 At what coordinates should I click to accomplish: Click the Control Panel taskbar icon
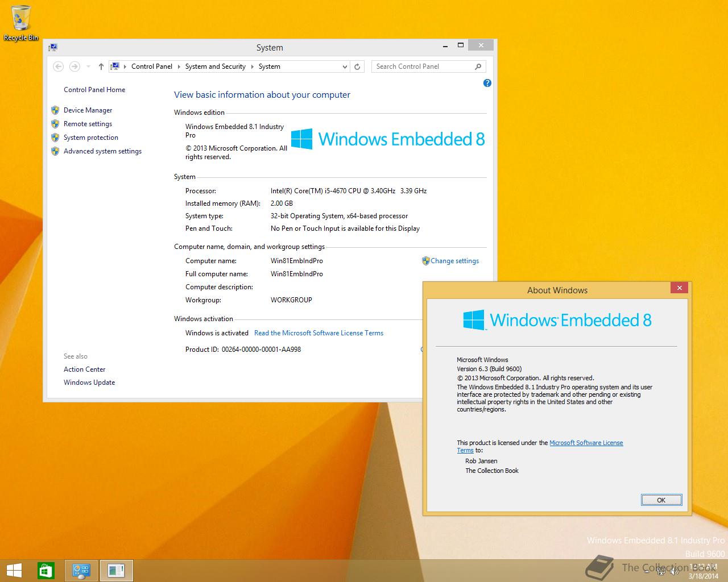click(x=81, y=571)
